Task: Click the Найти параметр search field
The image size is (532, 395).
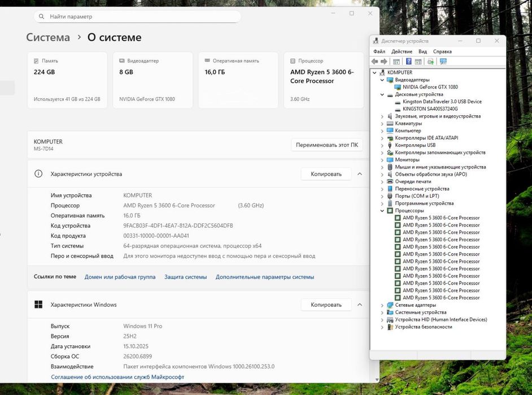Action: coord(137,16)
